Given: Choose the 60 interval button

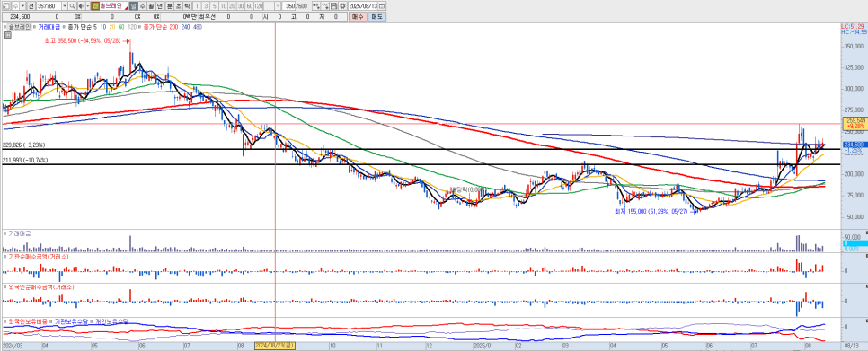Looking at the screenshot, I should click(249, 5).
